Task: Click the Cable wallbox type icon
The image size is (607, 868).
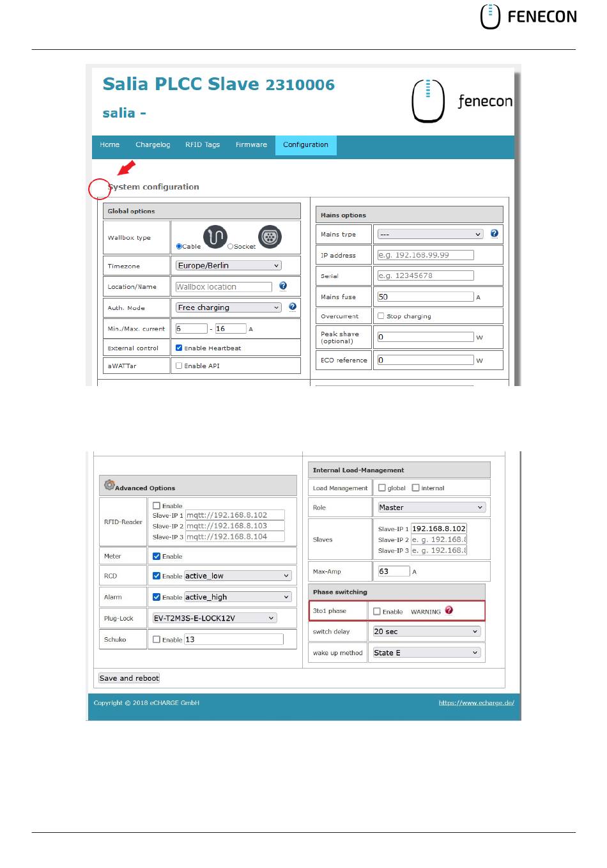Action: point(215,236)
